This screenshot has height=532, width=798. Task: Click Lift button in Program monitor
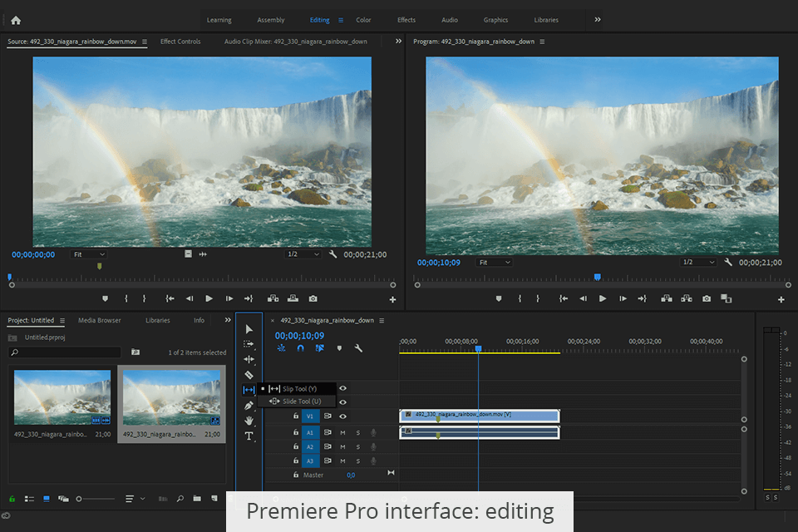click(667, 299)
